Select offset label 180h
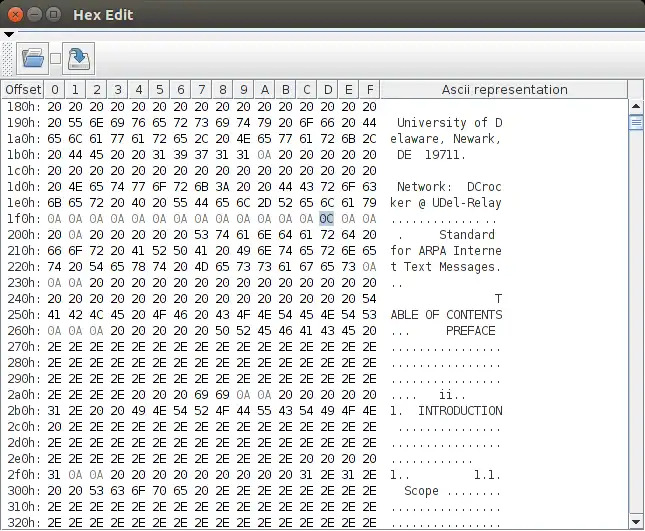The height and width of the screenshot is (531, 645). [x=24, y=107]
